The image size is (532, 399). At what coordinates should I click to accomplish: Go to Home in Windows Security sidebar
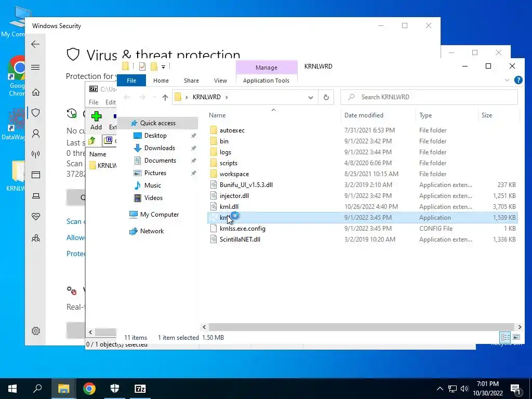point(36,92)
